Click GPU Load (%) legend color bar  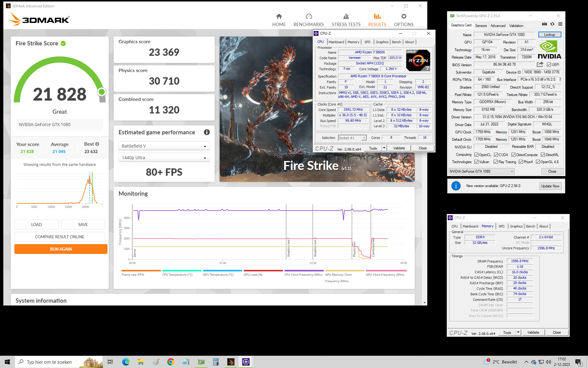coord(263,270)
